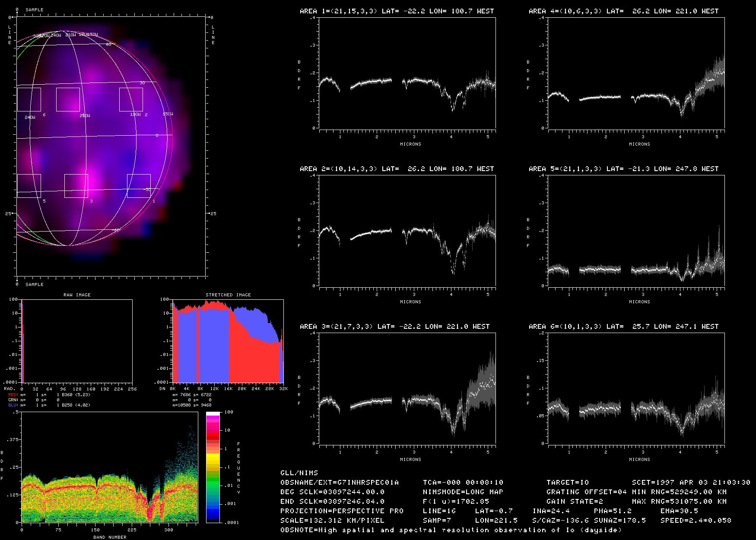The width and height of the screenshot is (756, 540).
Task: Click the MAX RNG=531075.00 KM field
Action: click(x=679, y=502)
